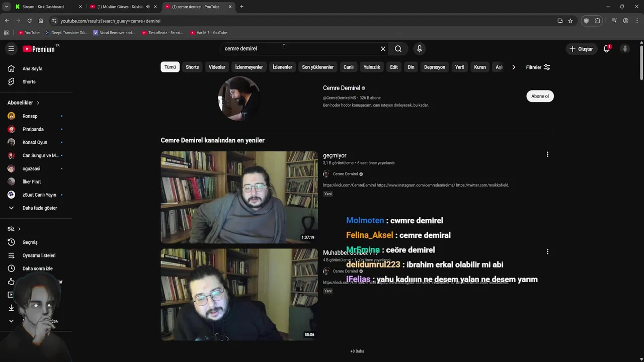Open tab search dropdown in browser

click(6, 7)
